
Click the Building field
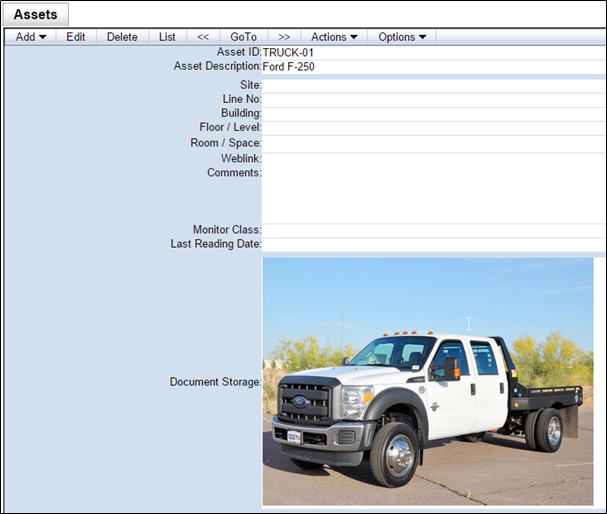click(433, 114)
